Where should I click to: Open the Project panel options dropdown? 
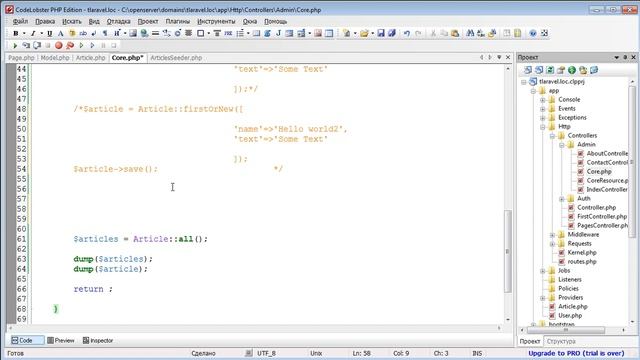click(x=616, y=58)
